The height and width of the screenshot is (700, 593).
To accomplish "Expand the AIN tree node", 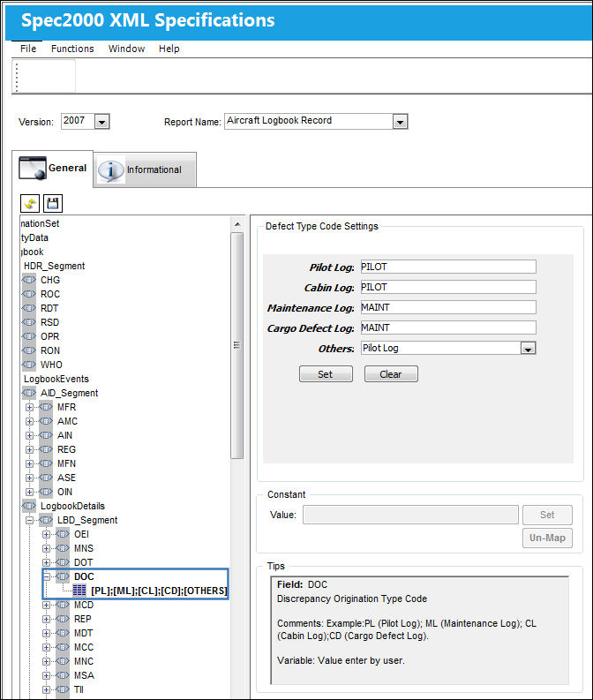I will coord(29,435).
